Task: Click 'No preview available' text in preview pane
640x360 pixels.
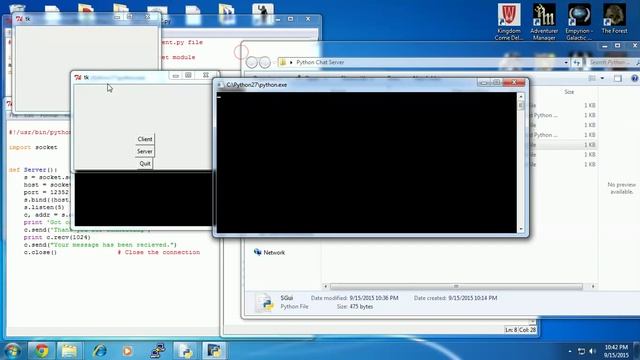Action: click(621, 188)
